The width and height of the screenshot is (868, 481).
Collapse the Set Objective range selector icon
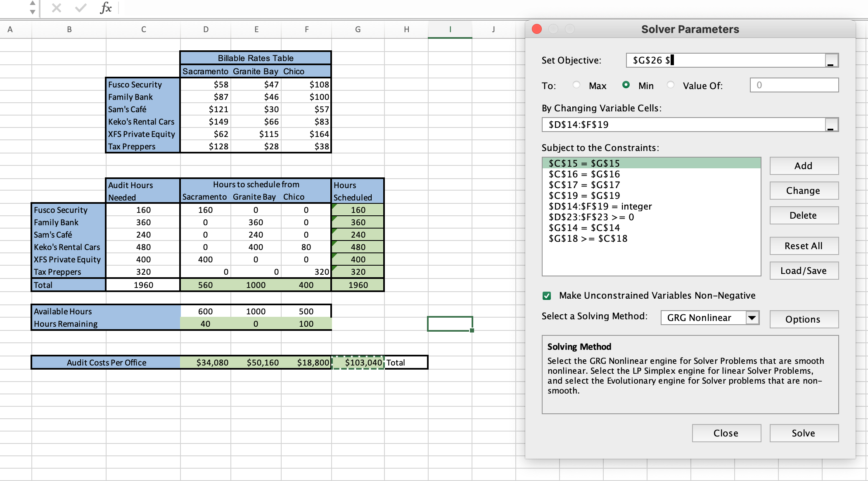click(x=831, y=61)
